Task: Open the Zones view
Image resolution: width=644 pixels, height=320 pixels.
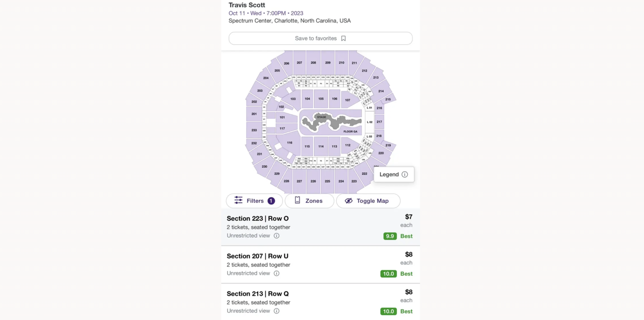Action: (x=309, y=200)
